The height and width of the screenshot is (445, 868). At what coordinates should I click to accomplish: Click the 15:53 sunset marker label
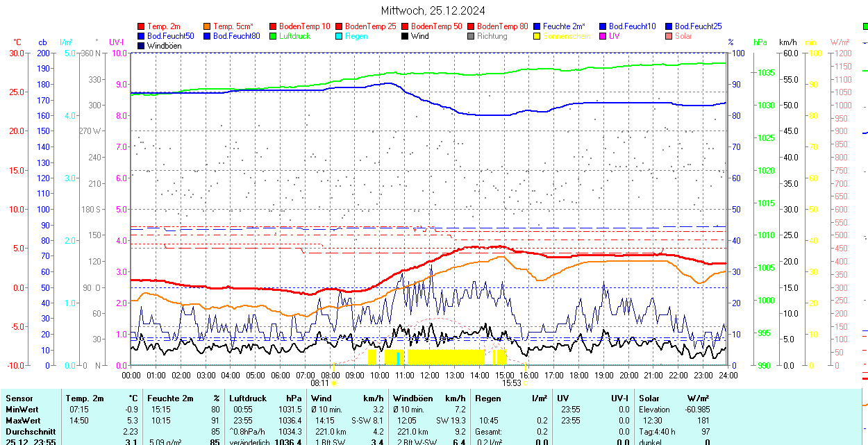512,383
